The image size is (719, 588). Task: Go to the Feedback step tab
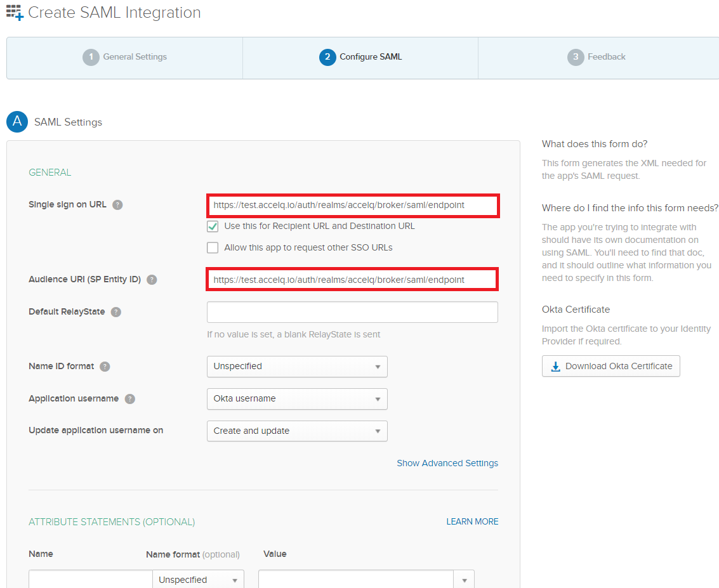click(598, 58)
